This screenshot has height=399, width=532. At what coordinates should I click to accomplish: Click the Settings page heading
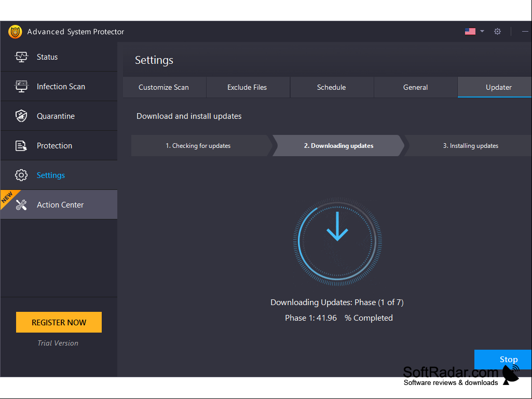154,60
